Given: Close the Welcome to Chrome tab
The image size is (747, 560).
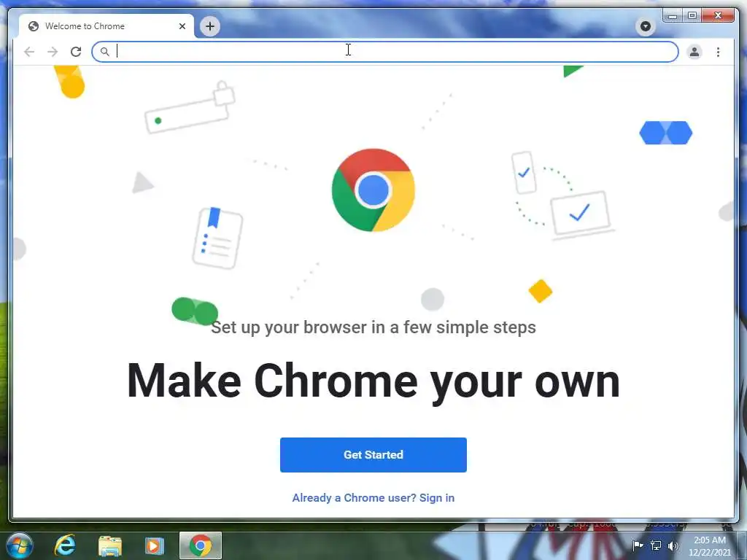Looking at the screenshot, I should click(x=182, y=26).
